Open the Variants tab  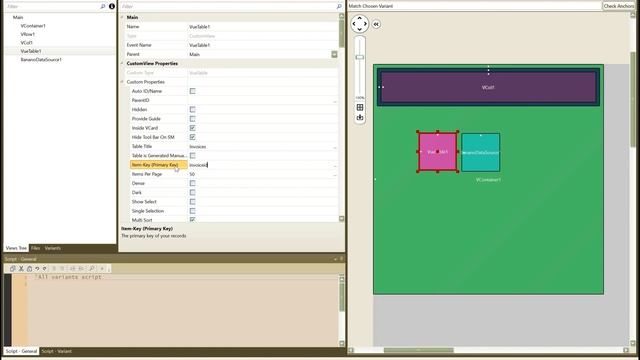[53, 248]
